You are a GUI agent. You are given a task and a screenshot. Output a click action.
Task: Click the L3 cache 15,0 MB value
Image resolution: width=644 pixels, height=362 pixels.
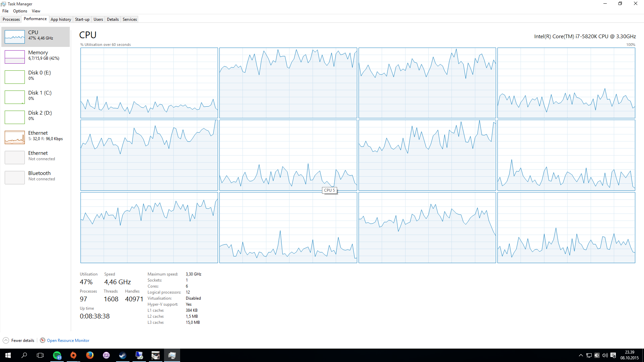pyautogui.click(x=193, y=322)
